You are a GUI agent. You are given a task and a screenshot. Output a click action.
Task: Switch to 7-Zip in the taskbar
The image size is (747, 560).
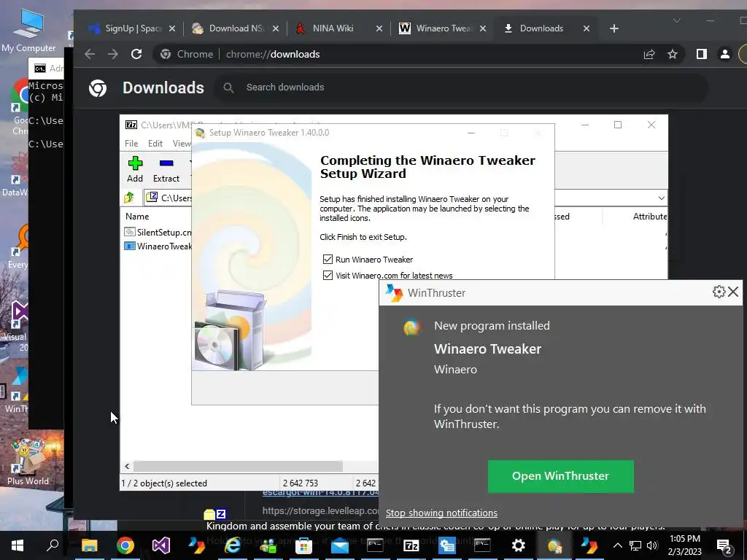pyautogui.click(x=411, y=545)
